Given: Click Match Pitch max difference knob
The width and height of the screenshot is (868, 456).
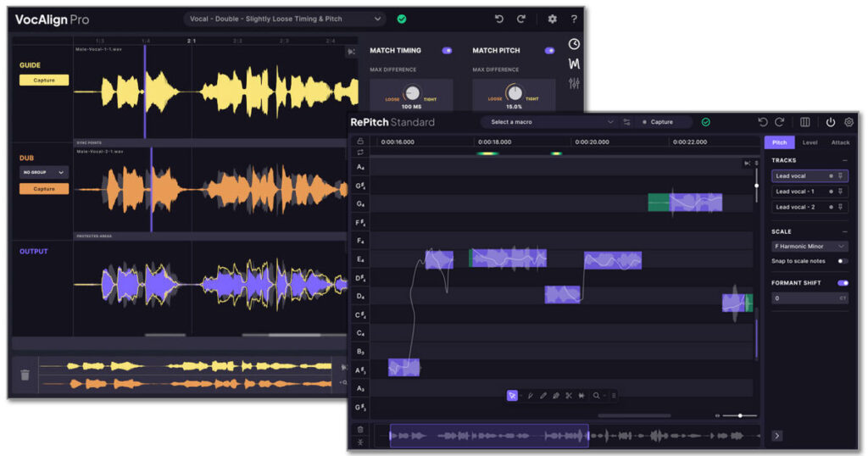Looking at the screenshot, I should click(515, 93).
